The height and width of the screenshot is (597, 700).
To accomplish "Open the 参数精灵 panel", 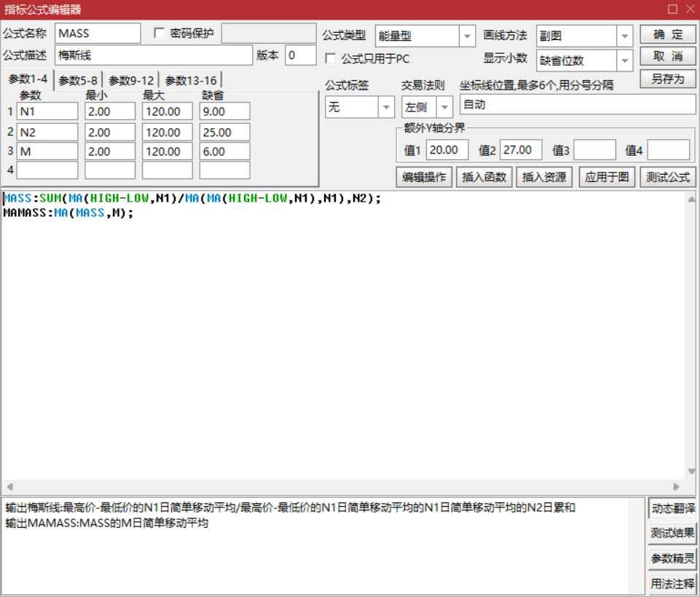I will (x=672, y=558).
